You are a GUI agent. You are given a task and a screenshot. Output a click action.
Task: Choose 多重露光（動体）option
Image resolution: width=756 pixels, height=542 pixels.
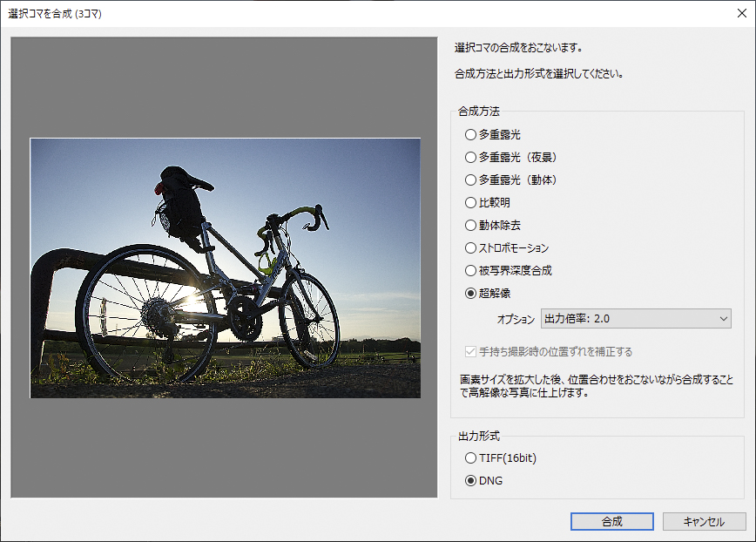pos(510,180)
